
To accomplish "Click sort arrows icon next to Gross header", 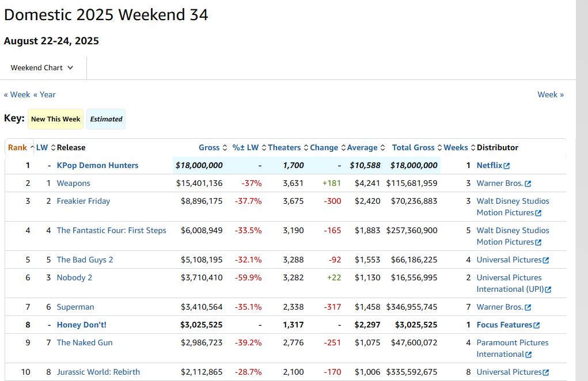I will (x=225, y=148).
